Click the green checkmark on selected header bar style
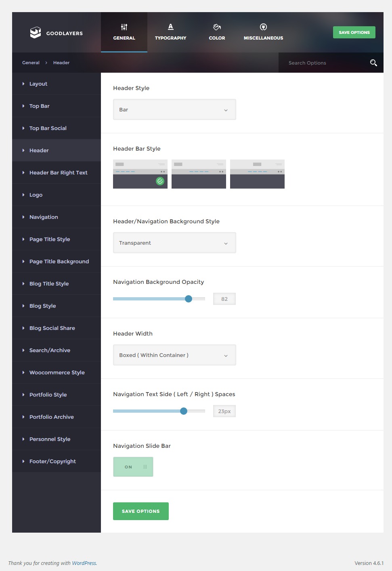Viewport: 392px width, 571px height. (160, 181)
